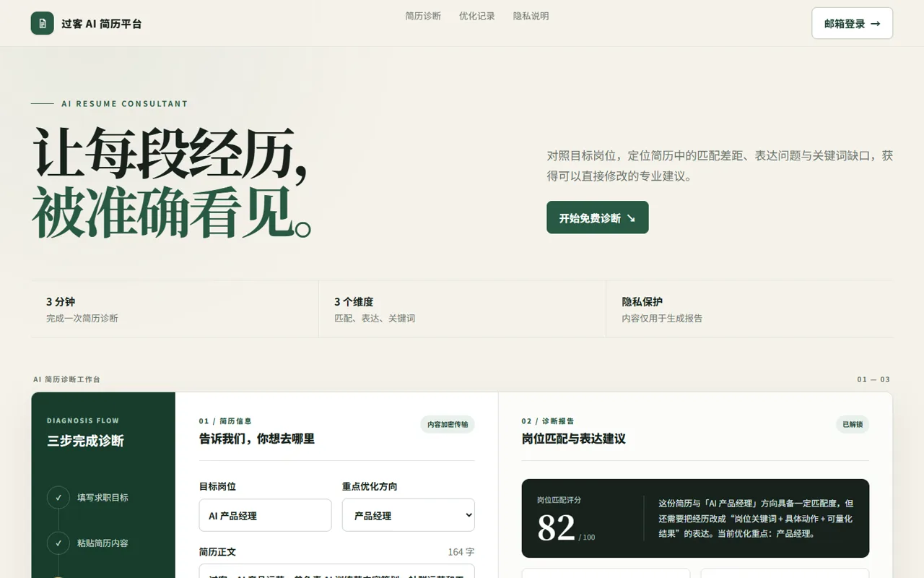Click the AI 简历诊断工作台 section label
The width and height of the screenshot is (924, 578).
(x=67, y=379)
